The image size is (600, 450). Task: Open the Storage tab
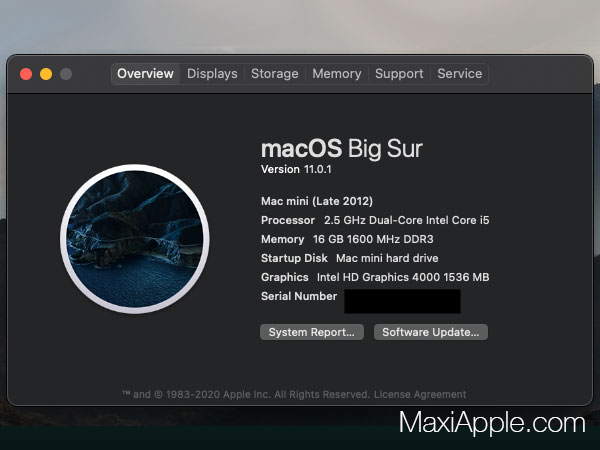tap(275, 73)
